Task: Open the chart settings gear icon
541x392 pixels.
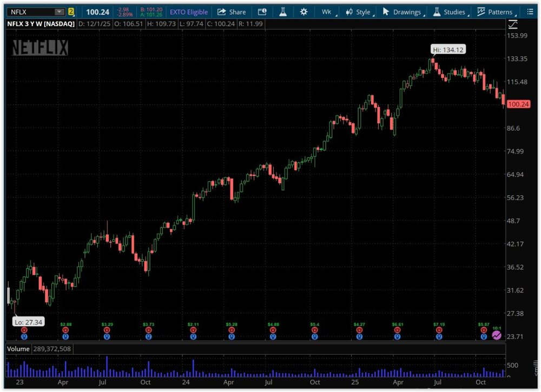Action: tap(304, 12)
